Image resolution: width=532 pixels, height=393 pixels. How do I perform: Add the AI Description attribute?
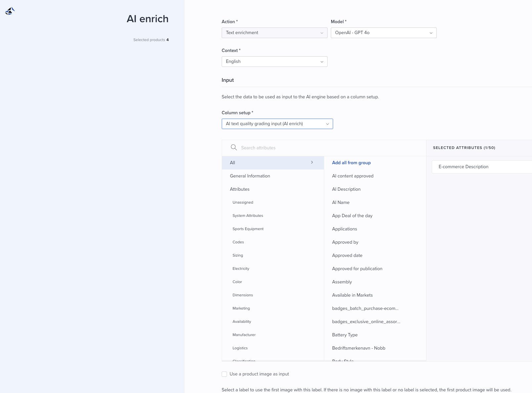point(346,189)
